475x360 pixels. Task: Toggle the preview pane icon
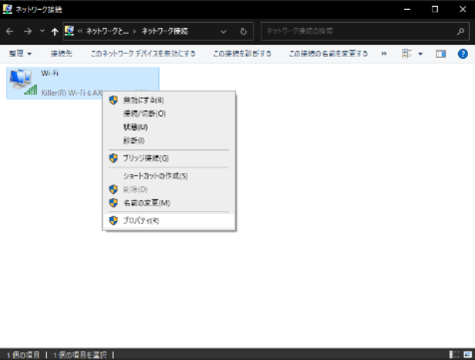click(x=441, y=54)
